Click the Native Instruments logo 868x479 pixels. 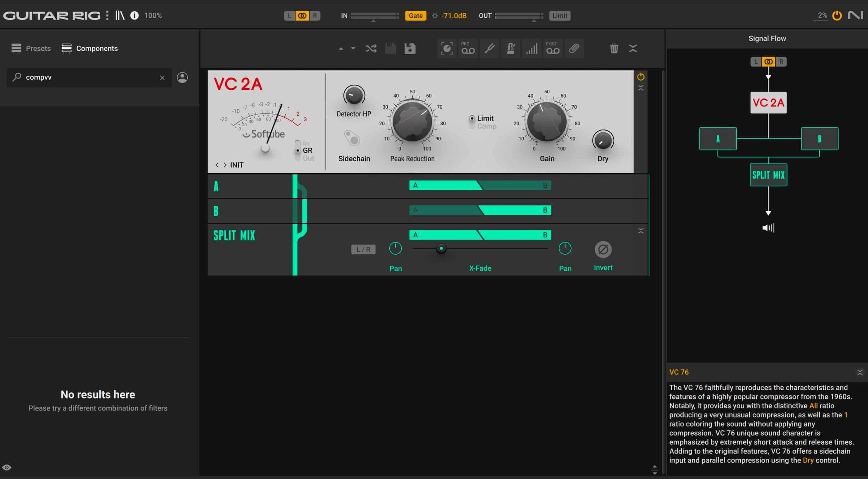pyautogui.click(x=856, y=16)
